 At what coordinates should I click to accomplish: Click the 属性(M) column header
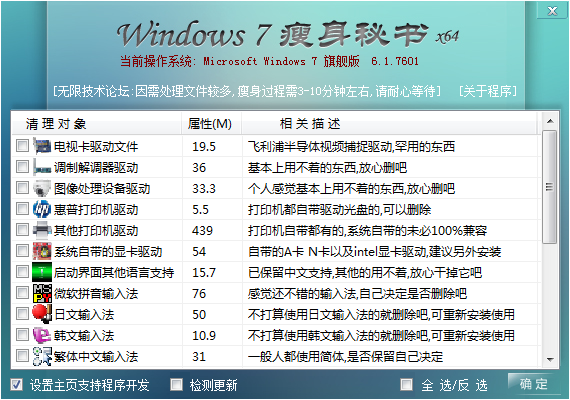(x=212, y=124)
